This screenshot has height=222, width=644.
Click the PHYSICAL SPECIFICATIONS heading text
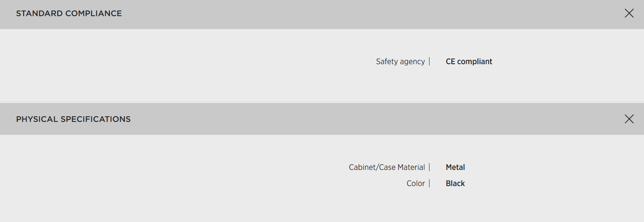point(73,119)
